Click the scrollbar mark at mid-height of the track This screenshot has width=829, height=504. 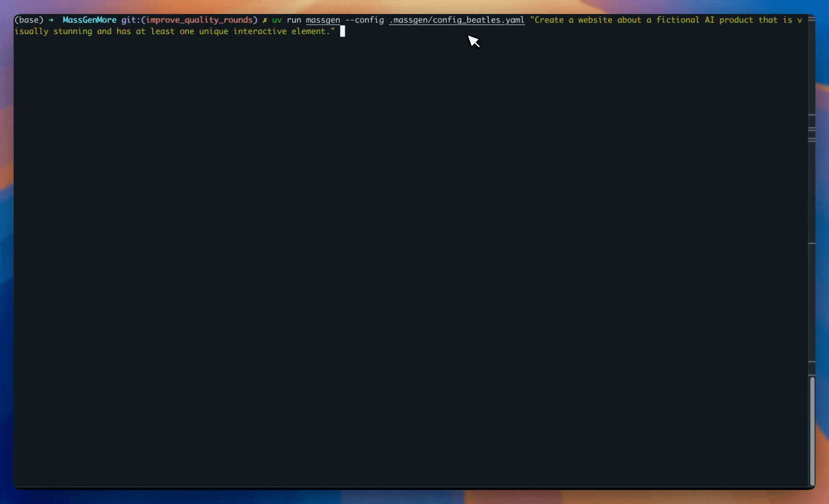point(812,244)
